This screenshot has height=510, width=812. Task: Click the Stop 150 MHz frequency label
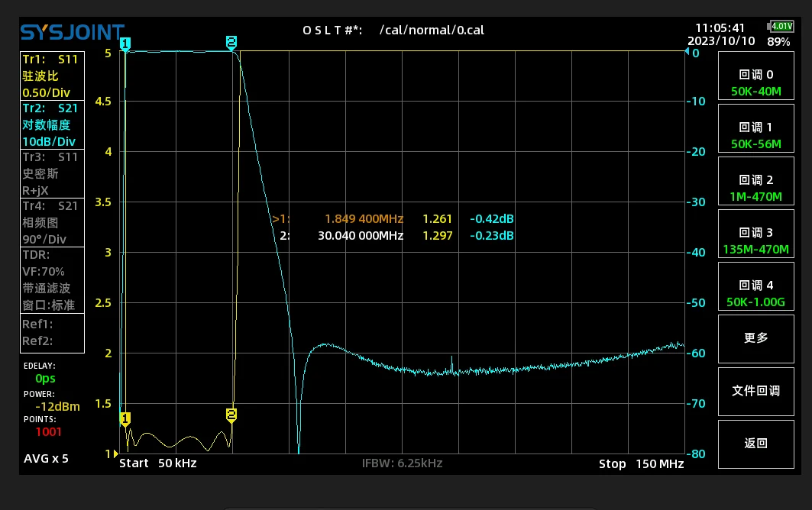pos(641,464)
